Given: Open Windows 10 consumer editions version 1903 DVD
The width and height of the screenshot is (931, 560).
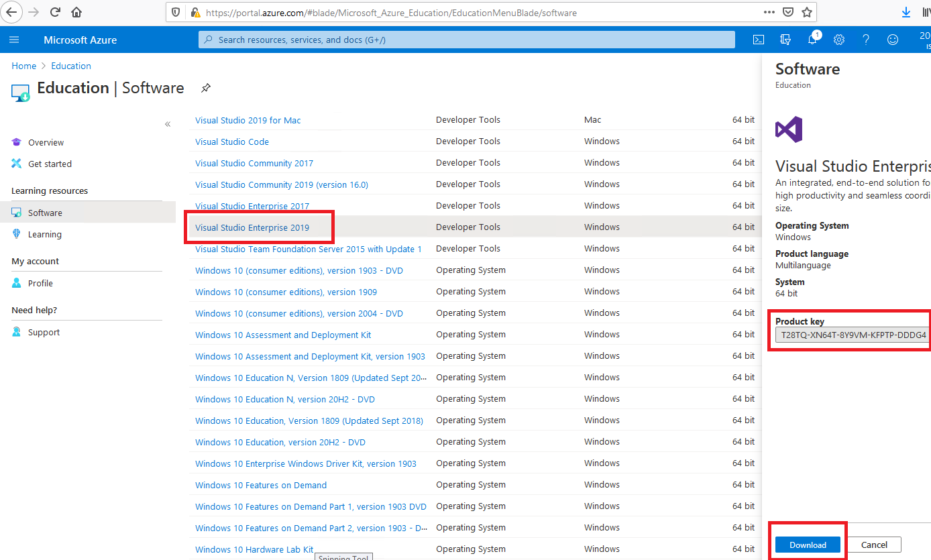Looking at the screenshot, I should click(x=299, y=270).
